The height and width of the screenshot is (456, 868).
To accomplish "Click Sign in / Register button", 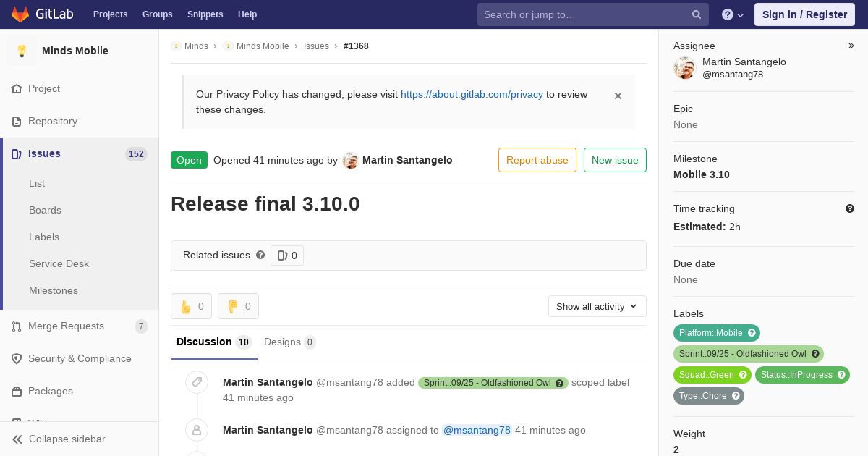I will pyautogui.click(x=804, y=14).
